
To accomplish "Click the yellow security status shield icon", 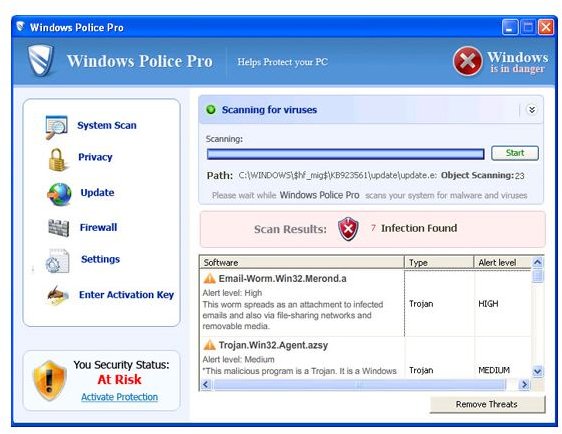I will [49, 381].
